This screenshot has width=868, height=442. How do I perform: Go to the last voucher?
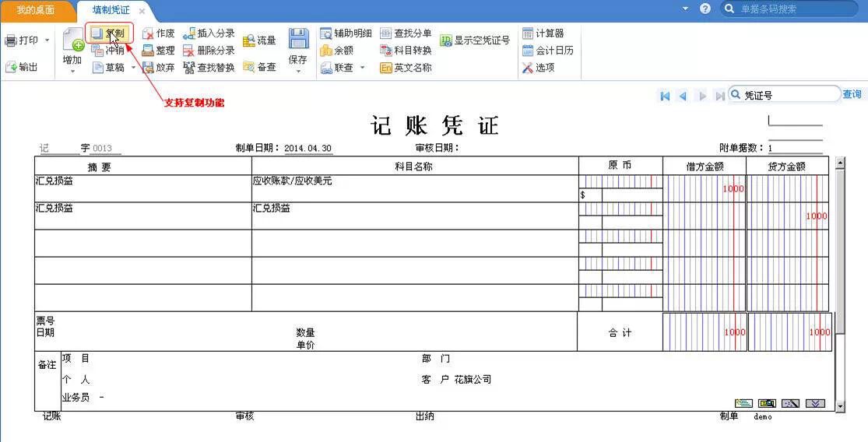coord(719,96)
